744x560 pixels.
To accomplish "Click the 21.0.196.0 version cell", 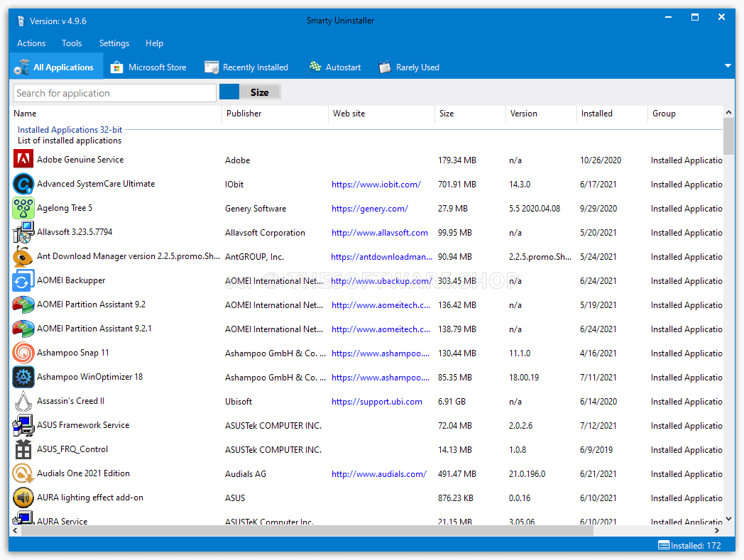I will point(527,474).
